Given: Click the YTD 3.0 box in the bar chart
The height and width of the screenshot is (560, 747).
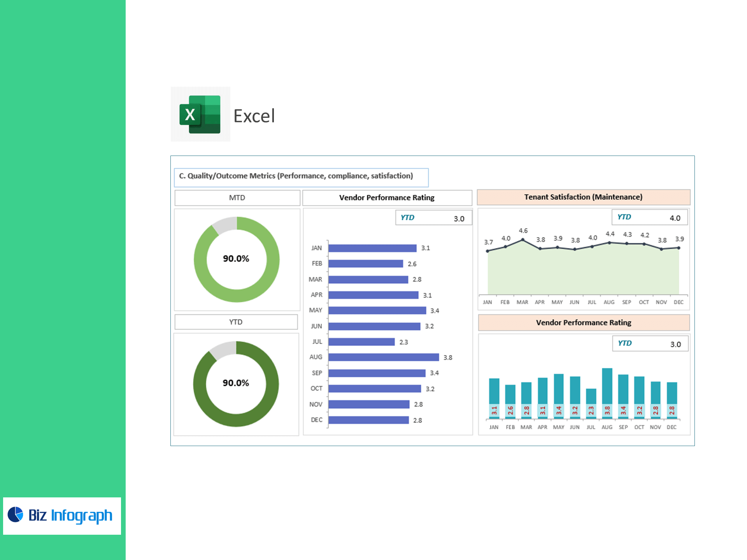Looking at the screenshot, I should coord(433,218).
